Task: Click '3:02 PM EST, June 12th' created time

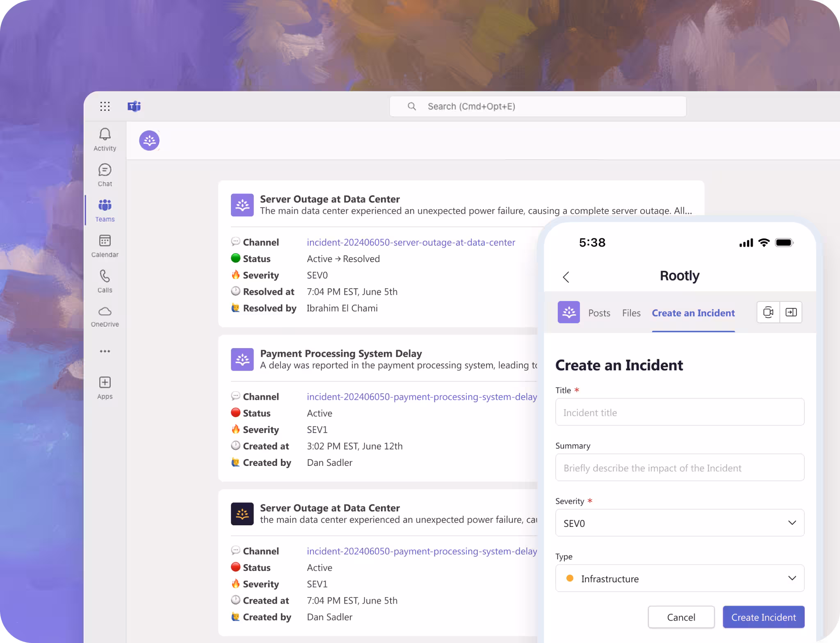Action: pos(355,446)
